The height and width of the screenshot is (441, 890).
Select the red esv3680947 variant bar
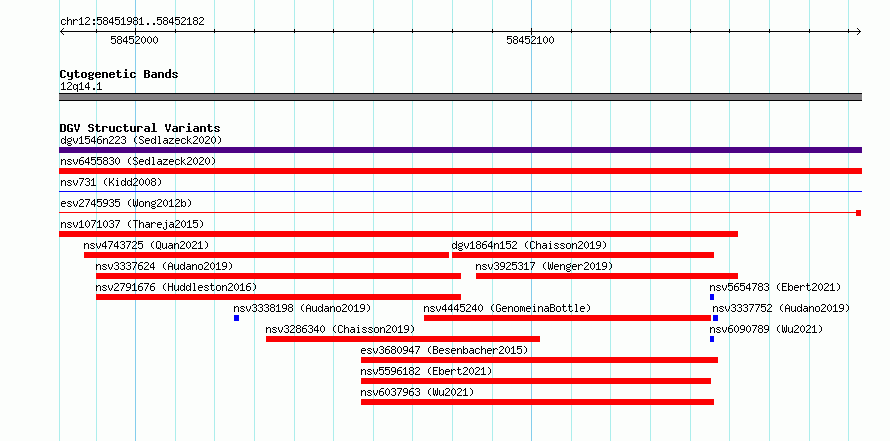tap(539, 360)
